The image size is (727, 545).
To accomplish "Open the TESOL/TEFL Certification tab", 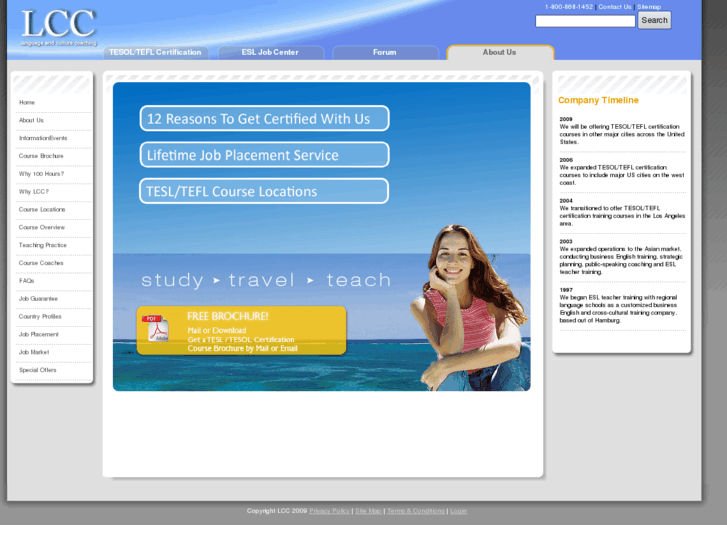I will pos(155,52).
